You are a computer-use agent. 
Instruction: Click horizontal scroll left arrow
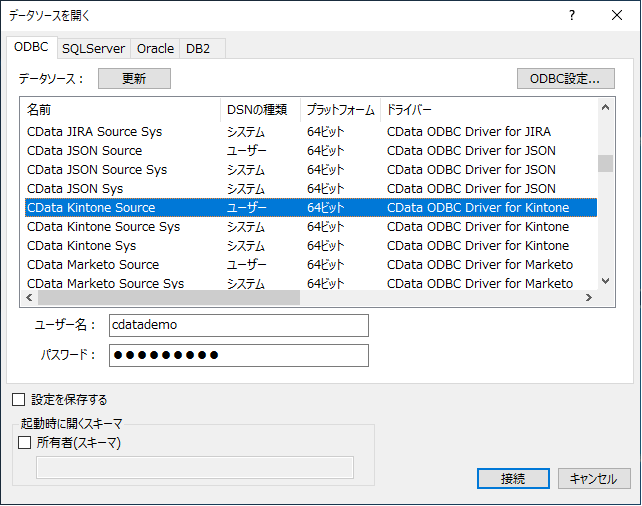(29, 298)
